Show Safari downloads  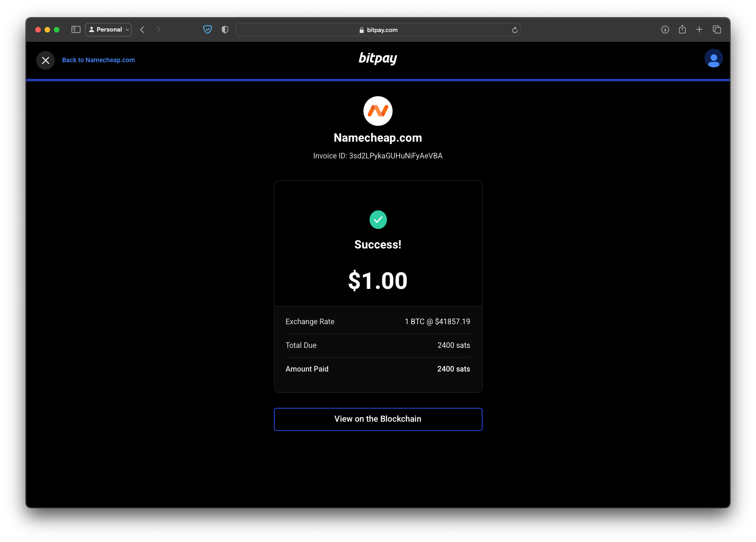coord(665,30)
